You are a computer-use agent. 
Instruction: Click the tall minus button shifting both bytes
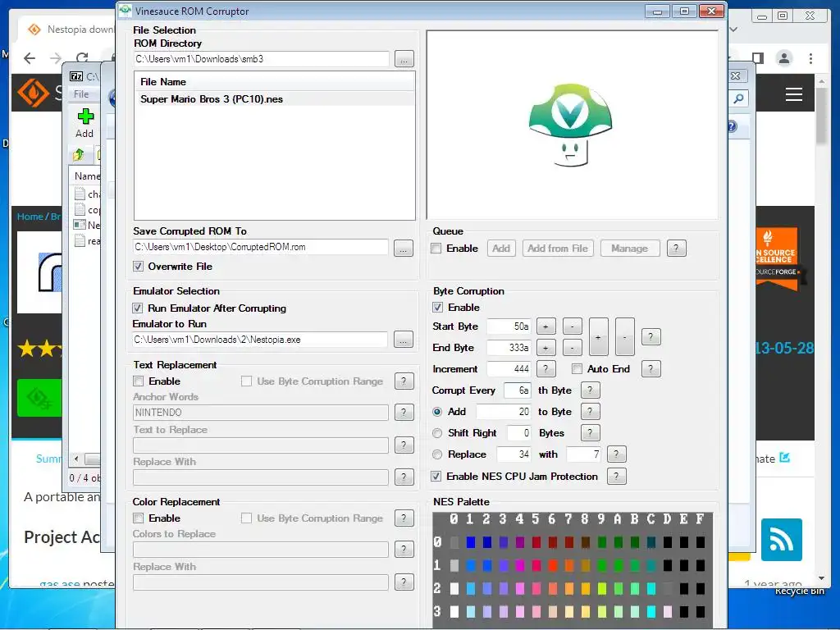[624, 337]
